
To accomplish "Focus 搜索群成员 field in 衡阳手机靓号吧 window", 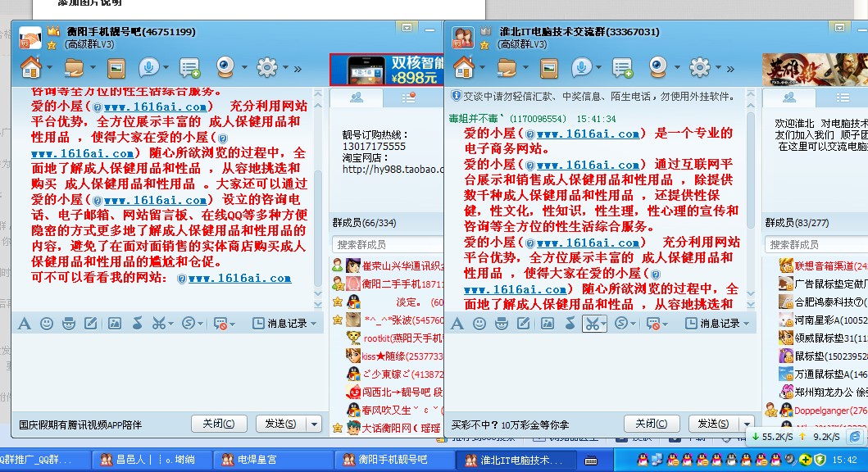I will point(388,244).
